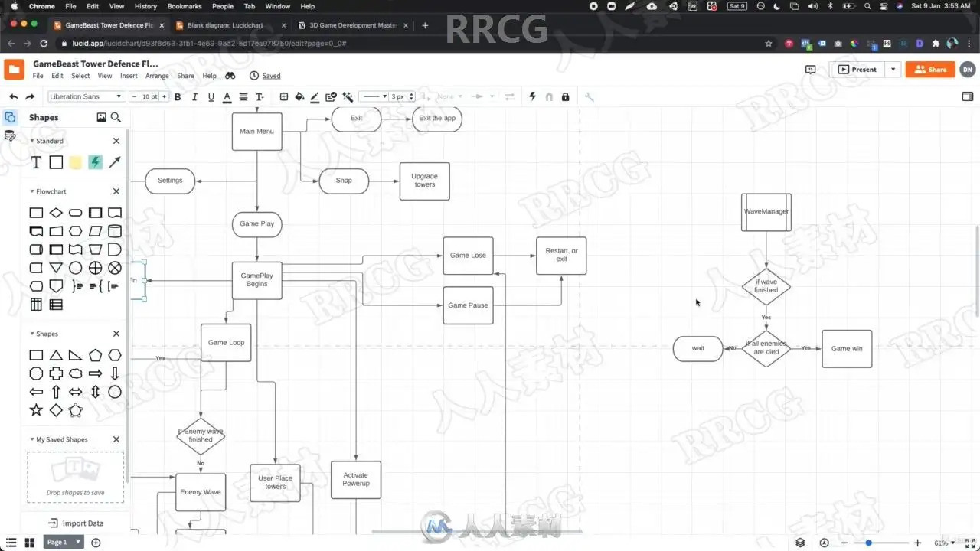Add a new page with plus icon
Screen dimensions: 980x551
pyautogui.click(x=96, y=543)
